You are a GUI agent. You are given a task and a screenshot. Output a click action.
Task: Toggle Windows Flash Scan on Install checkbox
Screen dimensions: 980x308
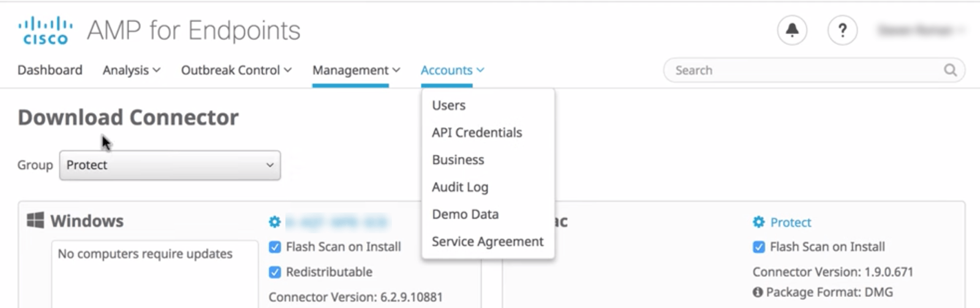(x=275, y=247)
